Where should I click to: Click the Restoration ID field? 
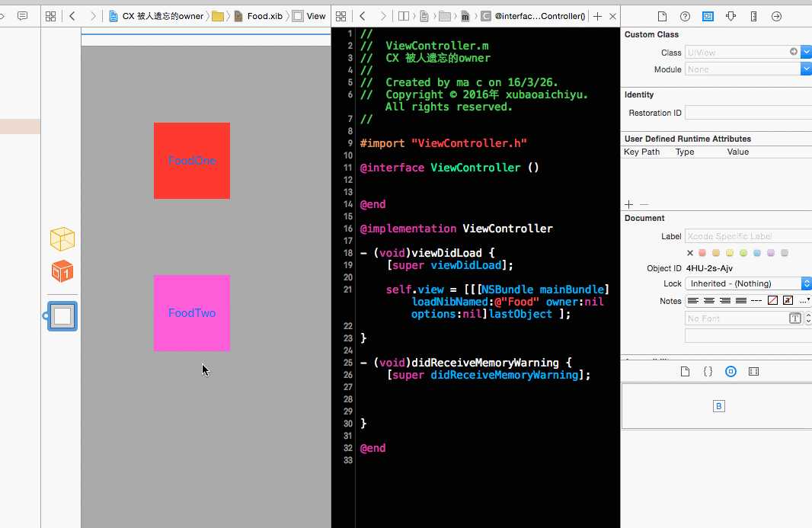[x=748, y=113]
